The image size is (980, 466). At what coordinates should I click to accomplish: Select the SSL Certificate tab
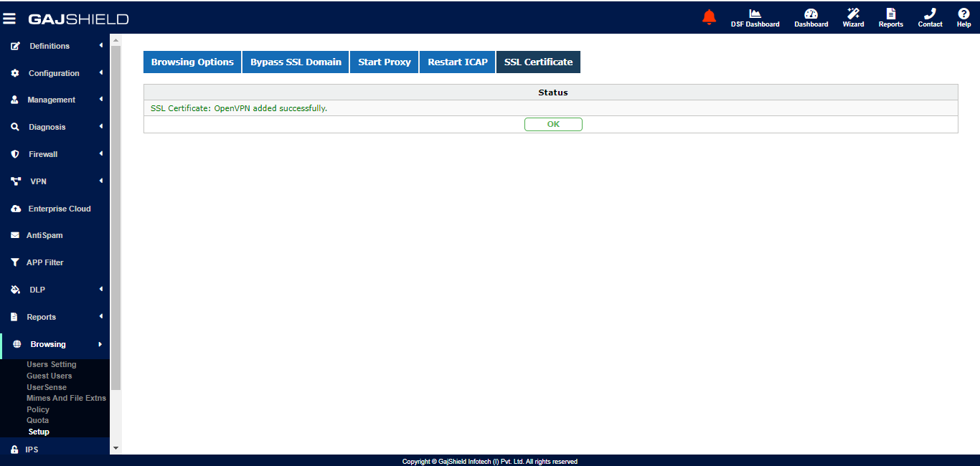(538, 62)
